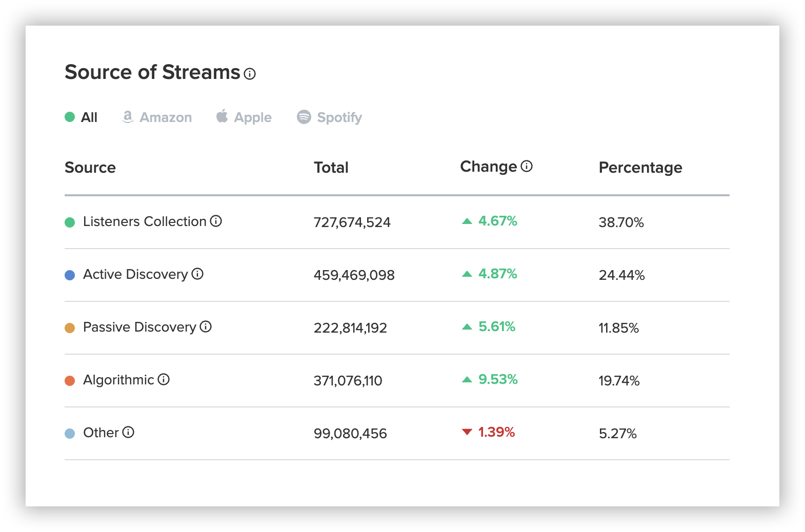Image resolution: width=805 pixels, height=532 pixels.
Task: Click the Other row's 1.39% change value
Action: click(x=496, y=432)
